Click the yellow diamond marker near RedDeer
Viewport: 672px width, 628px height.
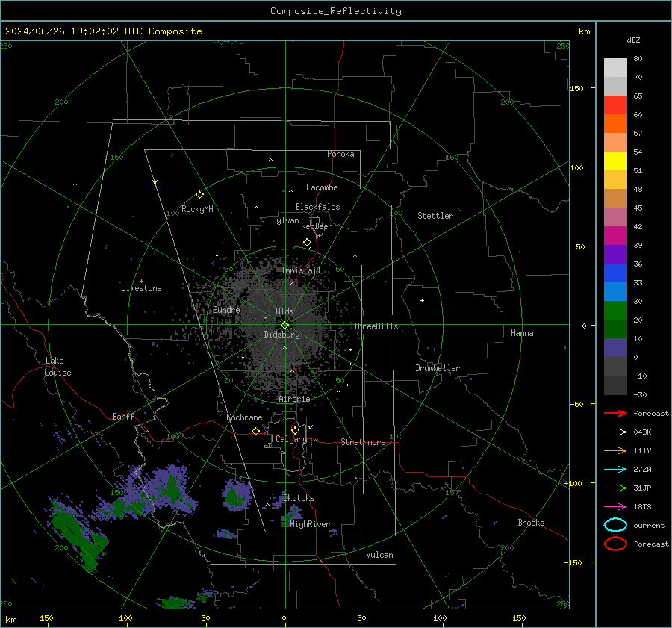tap(307, 243)
